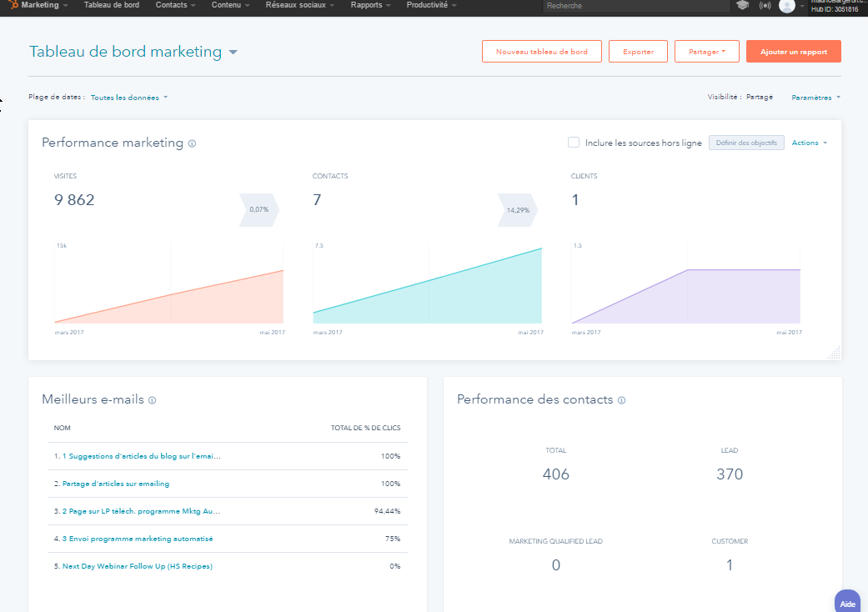Click Marketing Qualified Lead value 0
Screen dimensions: 868x612
(556, 565)
